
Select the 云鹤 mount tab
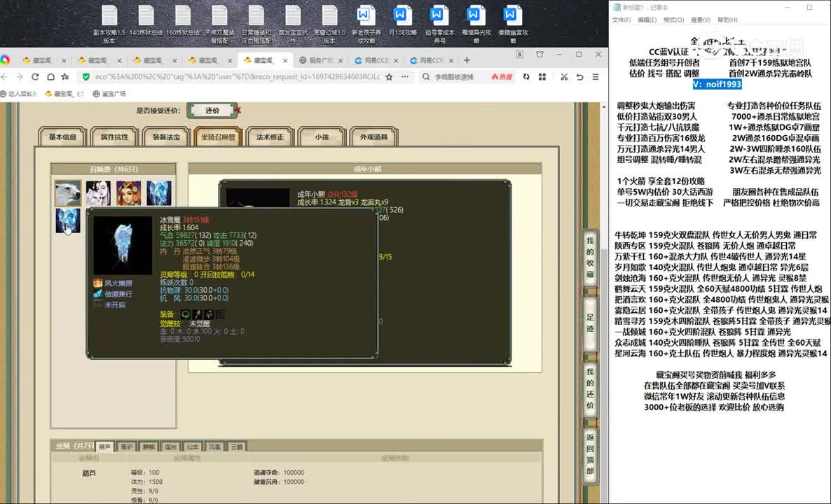pyautogui.click(x=237, y=447)
